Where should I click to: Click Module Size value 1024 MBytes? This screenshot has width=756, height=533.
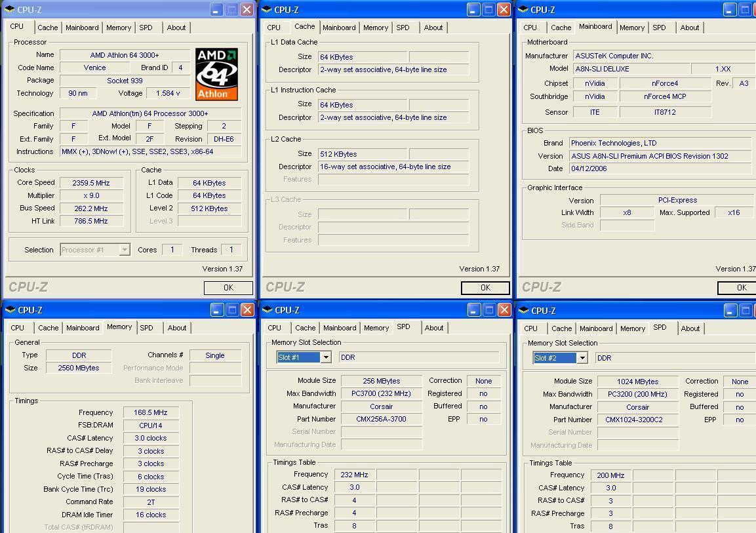637,381
